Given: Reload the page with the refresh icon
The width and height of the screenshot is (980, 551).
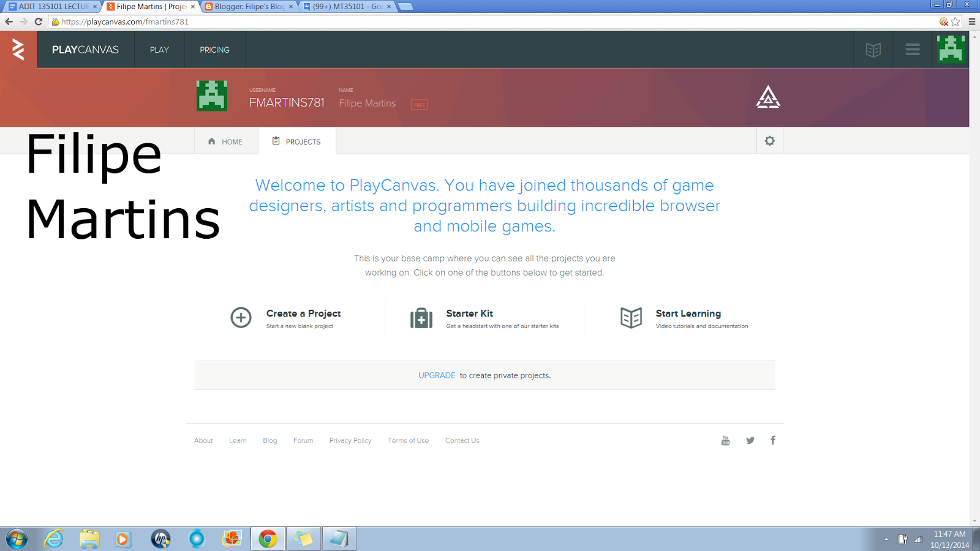Looking at the screenshot, I should tap(39, 21).
